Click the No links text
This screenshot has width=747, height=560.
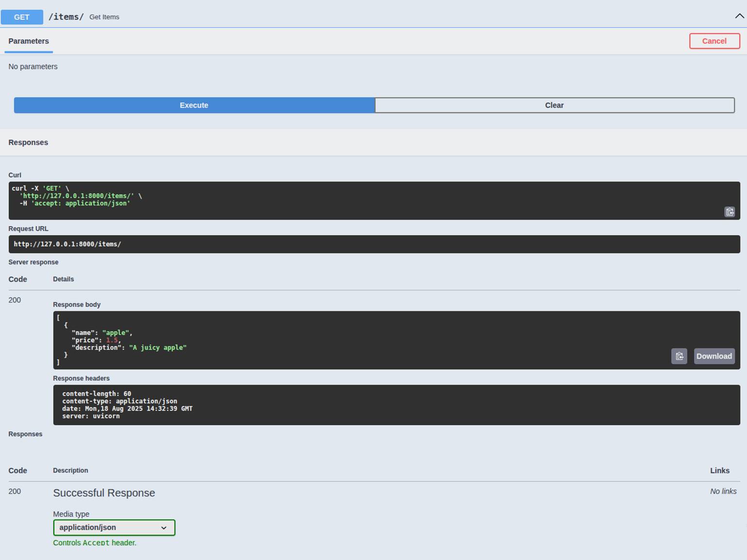point(723,491)
